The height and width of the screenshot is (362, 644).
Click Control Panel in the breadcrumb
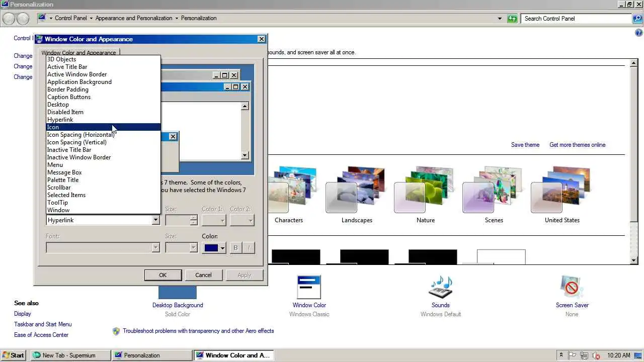71,18
